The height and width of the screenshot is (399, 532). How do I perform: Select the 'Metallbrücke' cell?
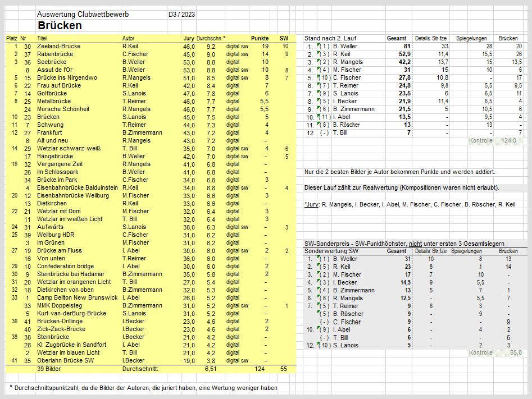point(54,101)
